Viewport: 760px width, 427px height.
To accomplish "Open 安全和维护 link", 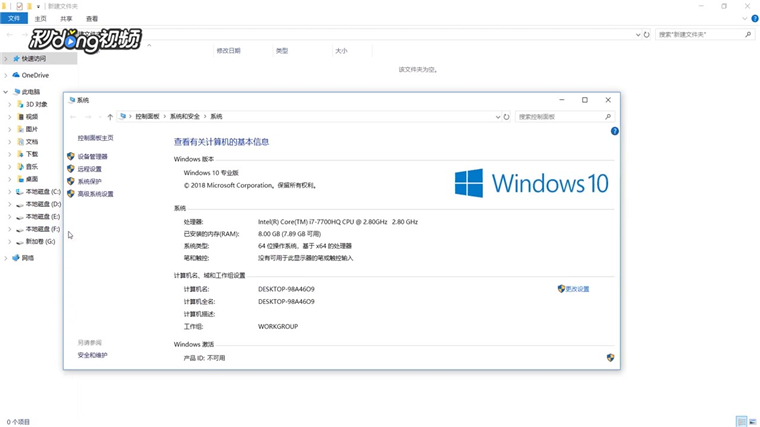I will pyautogui.click(x=93, y=355).
